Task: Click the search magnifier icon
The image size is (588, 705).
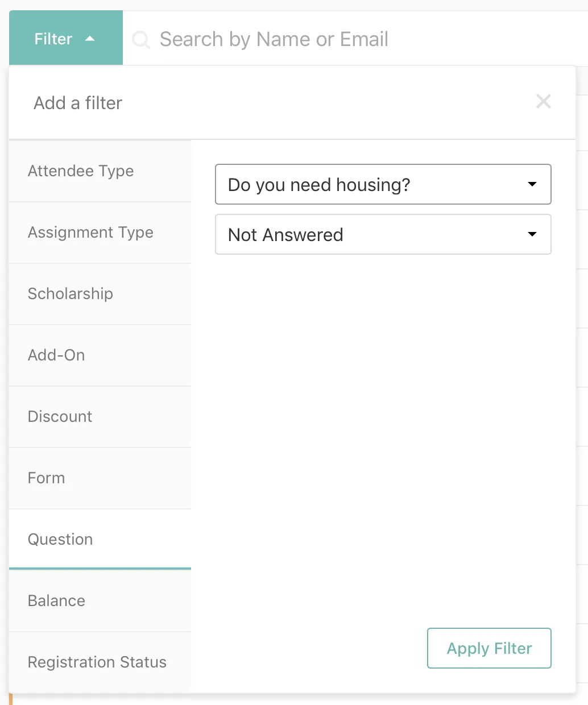Action: tap(141, 40)
